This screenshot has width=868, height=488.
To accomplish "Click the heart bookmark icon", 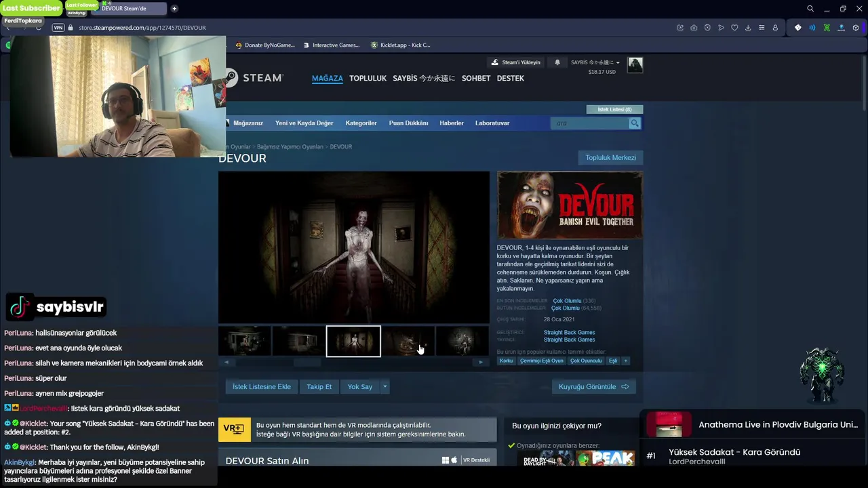I will point(734,28).
